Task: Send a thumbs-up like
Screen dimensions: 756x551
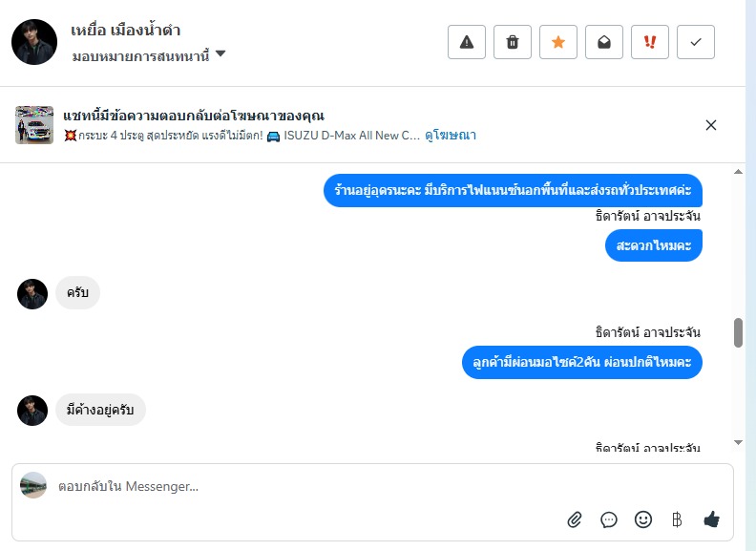Action: click(x=711, y=519)
